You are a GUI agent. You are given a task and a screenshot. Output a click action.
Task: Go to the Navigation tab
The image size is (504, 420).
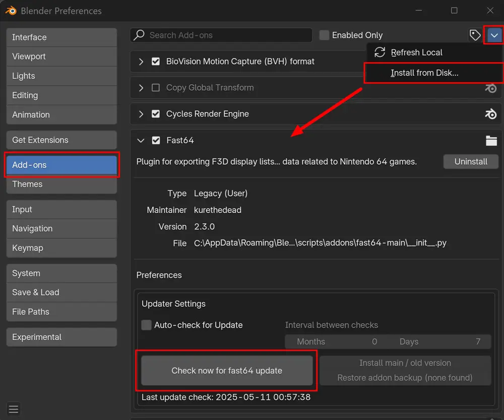[x=61, y=228]
